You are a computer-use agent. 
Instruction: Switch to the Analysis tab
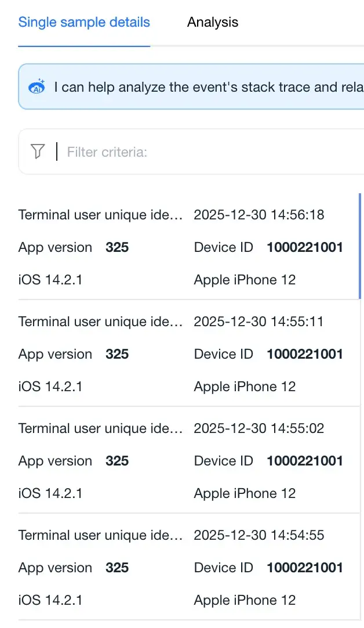point(213,23)
